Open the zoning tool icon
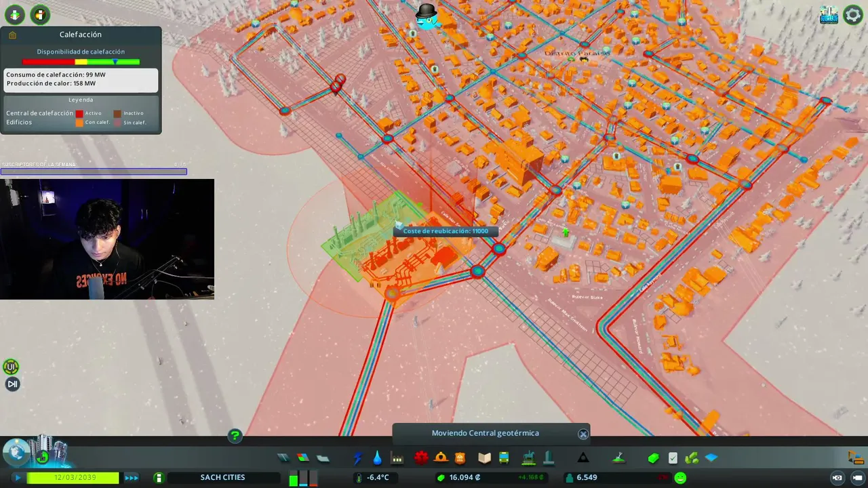 click(302, 458)
